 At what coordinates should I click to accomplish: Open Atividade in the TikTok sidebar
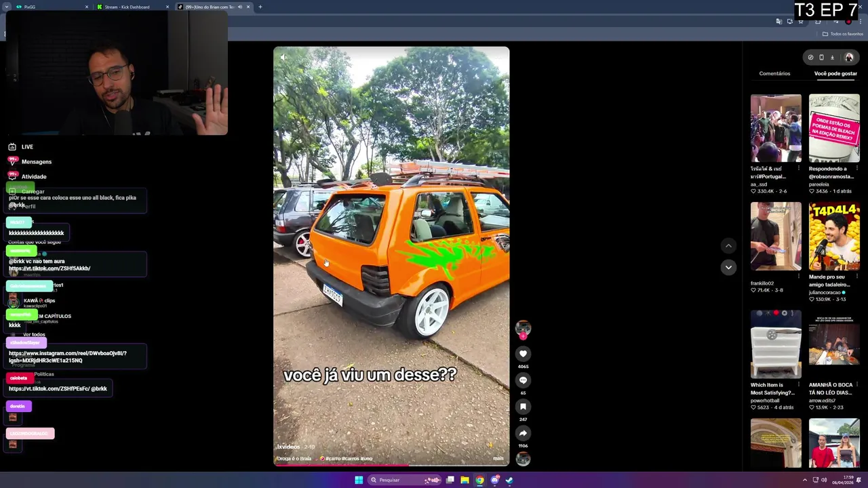coord(28,176)
